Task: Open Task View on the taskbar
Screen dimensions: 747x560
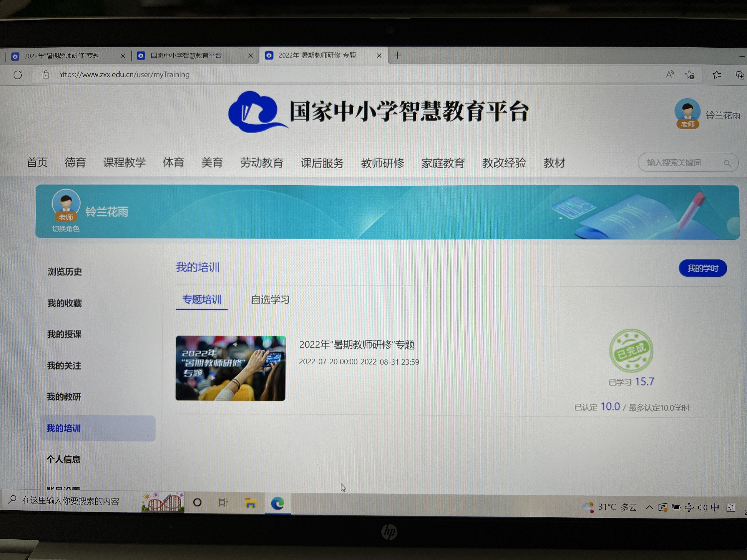Action: (223, 503)
